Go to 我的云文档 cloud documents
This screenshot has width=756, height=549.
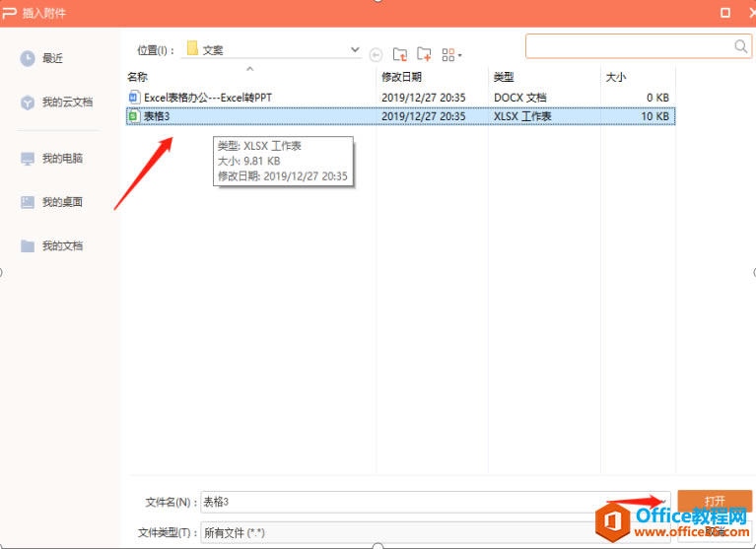pos(56,103)
